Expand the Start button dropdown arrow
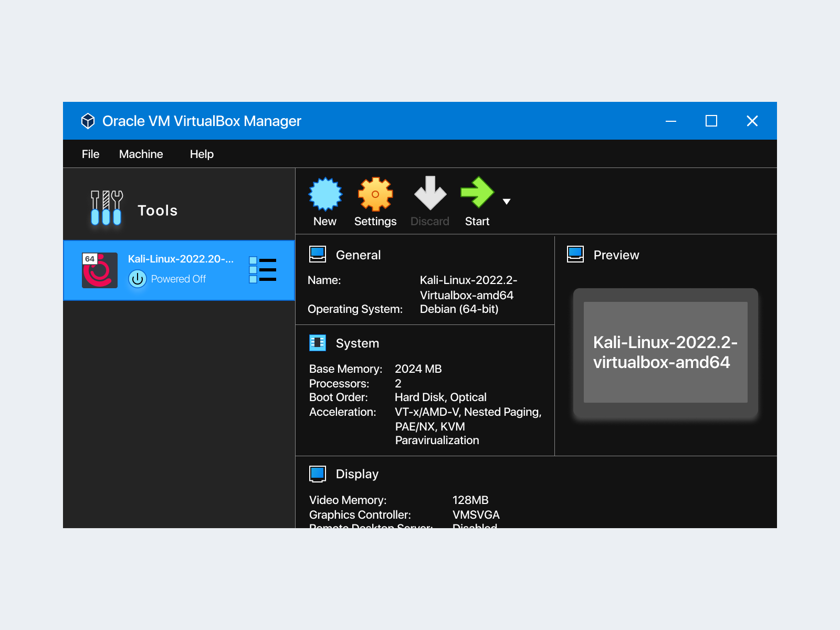840x630 pixels. pos(507,202)
